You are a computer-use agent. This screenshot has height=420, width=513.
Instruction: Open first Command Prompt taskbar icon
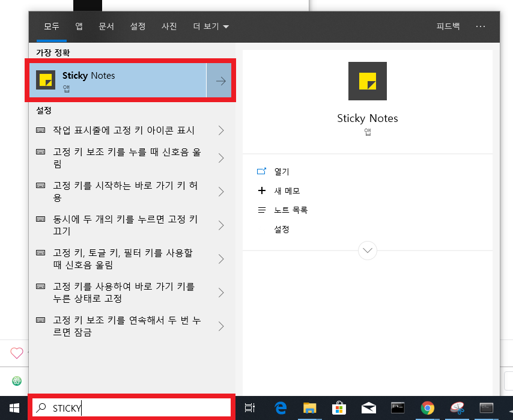click(x=398, y=408)
